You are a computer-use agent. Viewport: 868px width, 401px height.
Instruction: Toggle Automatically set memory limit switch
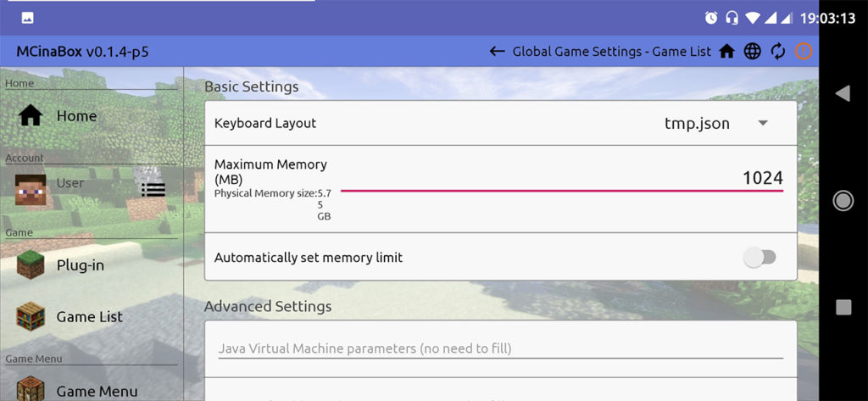click(x=759, y=258)
